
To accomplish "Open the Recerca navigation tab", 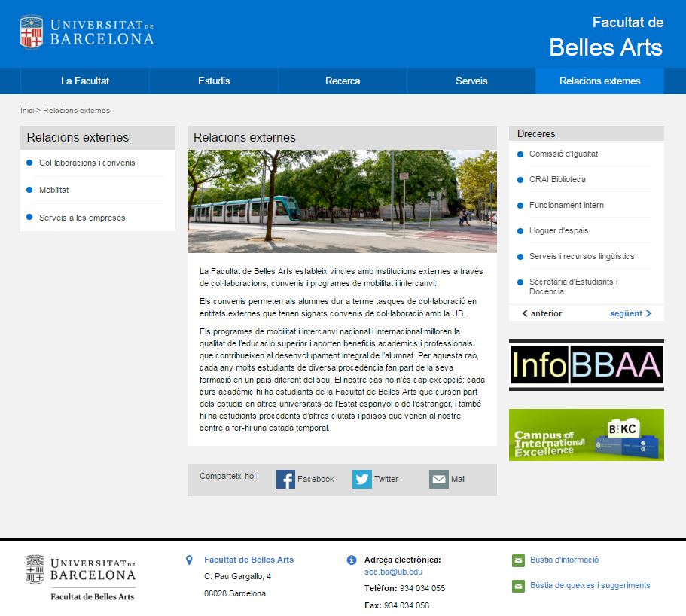I will (343, 81).
